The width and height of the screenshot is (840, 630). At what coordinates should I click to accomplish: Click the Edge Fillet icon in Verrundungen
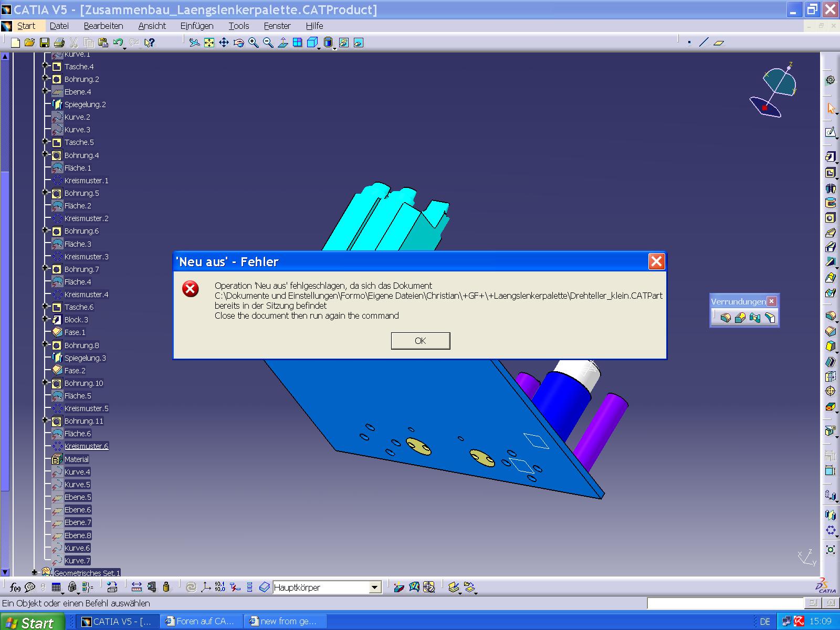click(726, 317)
